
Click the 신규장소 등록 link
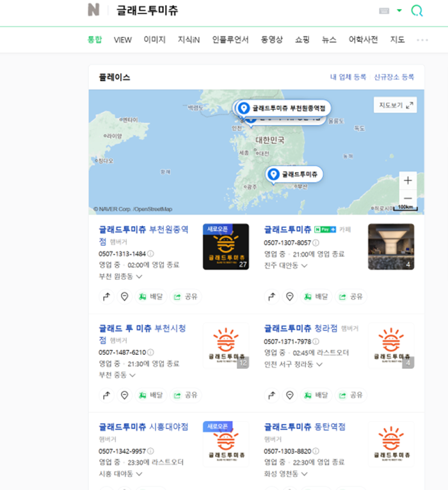(x=394, y=77)
